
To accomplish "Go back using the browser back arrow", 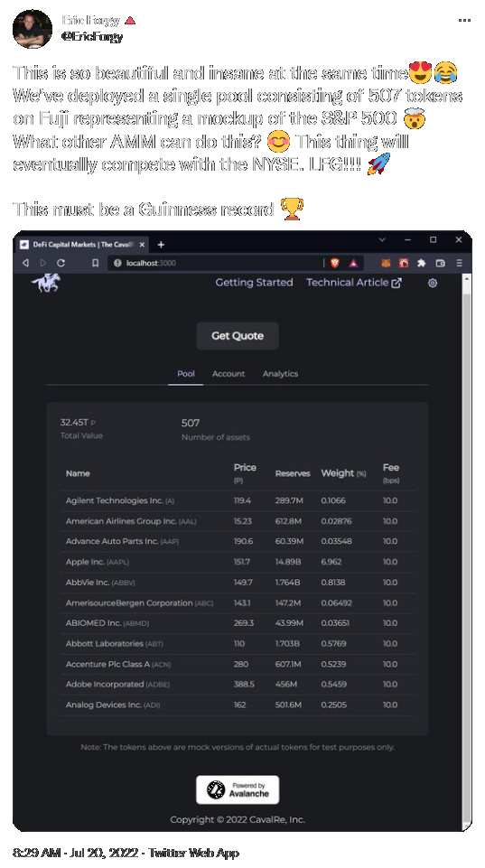I will click(25, 263).
